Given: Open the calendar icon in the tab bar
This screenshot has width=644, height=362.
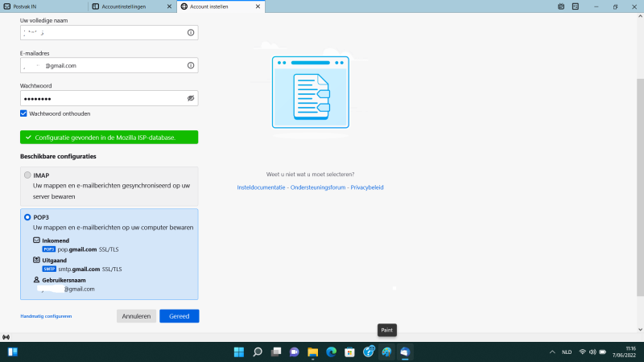Looking at the screenshot, I should pyautogui.click(x=561, y=6).
